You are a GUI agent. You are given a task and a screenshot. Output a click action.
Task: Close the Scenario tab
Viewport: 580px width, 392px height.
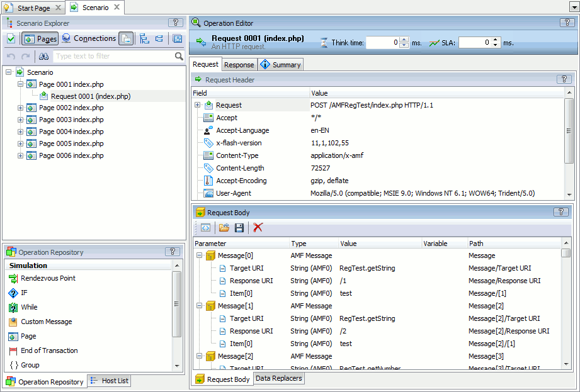click(117, 7)
